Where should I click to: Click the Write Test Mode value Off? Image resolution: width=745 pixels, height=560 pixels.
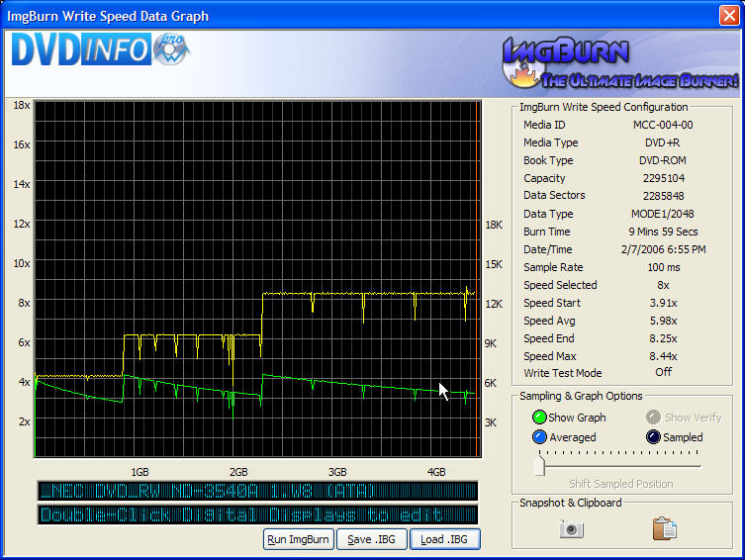pyautogui.click(x=663, y=372)
